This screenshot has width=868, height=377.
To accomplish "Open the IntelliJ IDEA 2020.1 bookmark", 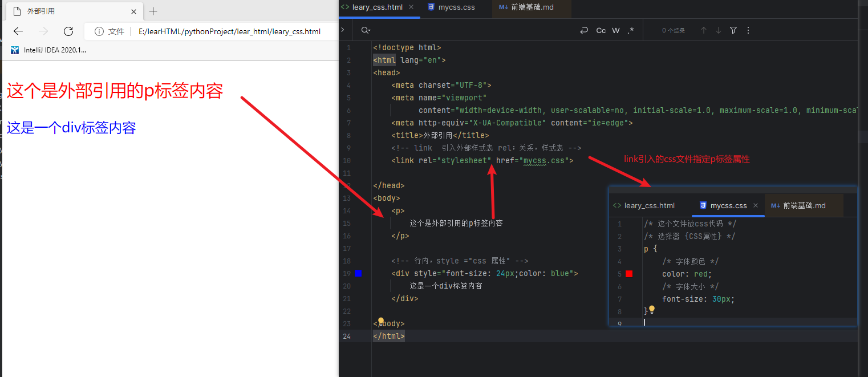I will point(49,50).
